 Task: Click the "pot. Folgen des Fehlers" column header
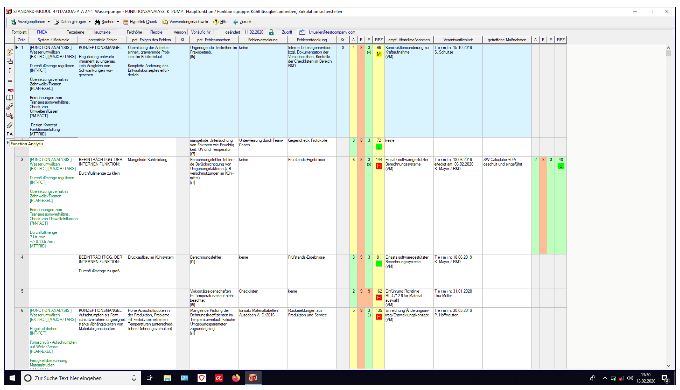pos(151,39)
